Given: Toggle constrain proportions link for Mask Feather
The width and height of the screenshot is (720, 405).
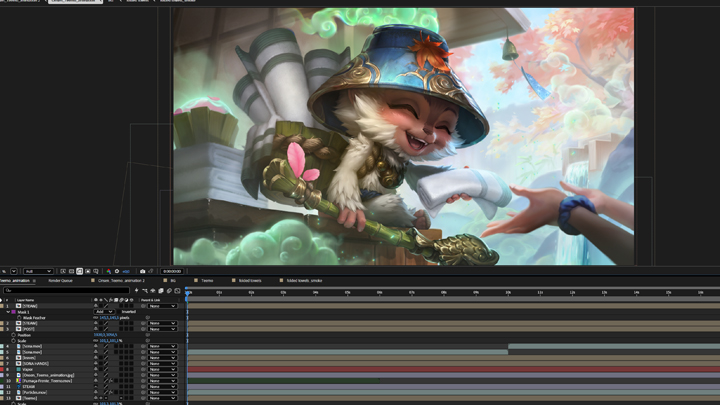Looking at the screenshot, I should click(x=96, y=317).
